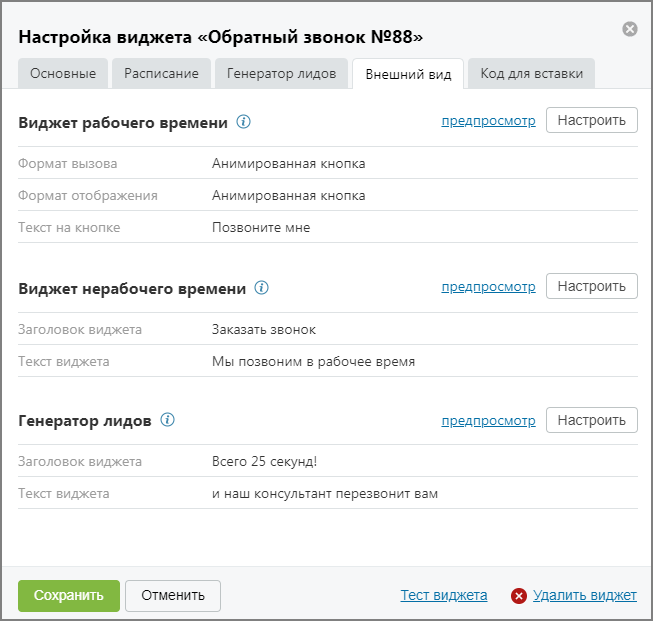The height and width of the screenshot is (621, 653).
Task: Click Текст виджета label under Генератор лидов
Action: tap(64, 494)
